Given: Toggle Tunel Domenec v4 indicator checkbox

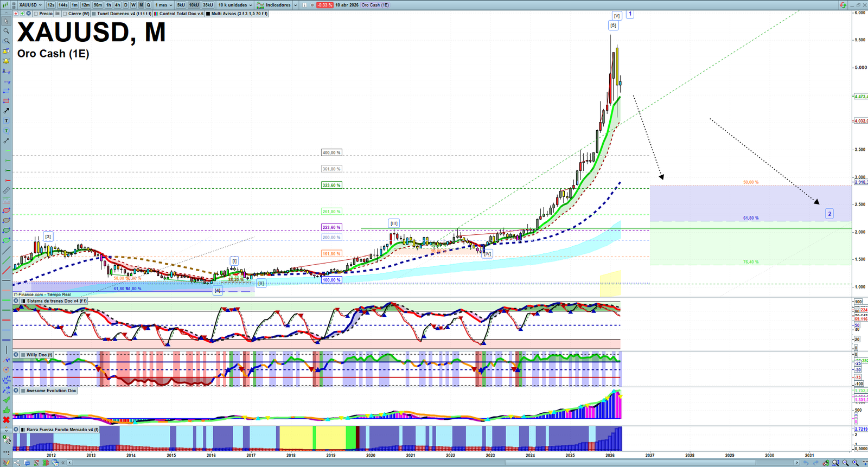Looking at the screenshot, I should [94, 14].
